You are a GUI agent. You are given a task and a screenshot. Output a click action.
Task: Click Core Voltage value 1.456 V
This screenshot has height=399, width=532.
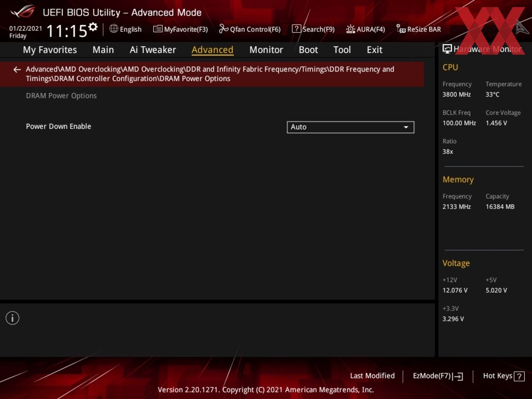(496, 123)
